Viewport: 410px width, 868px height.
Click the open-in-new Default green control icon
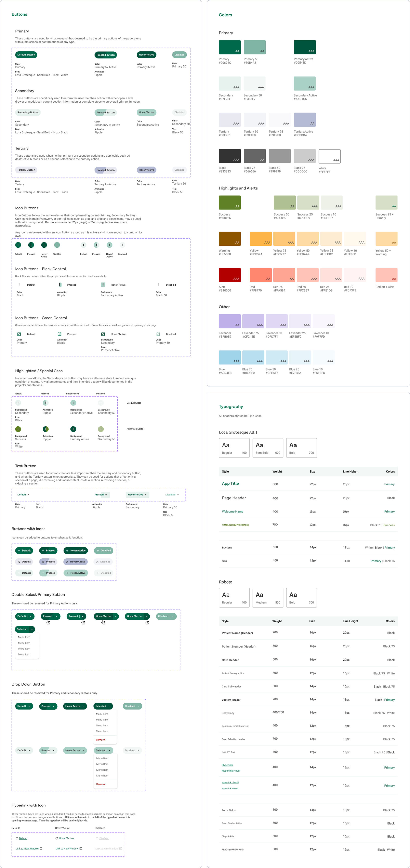pos(19,334)
